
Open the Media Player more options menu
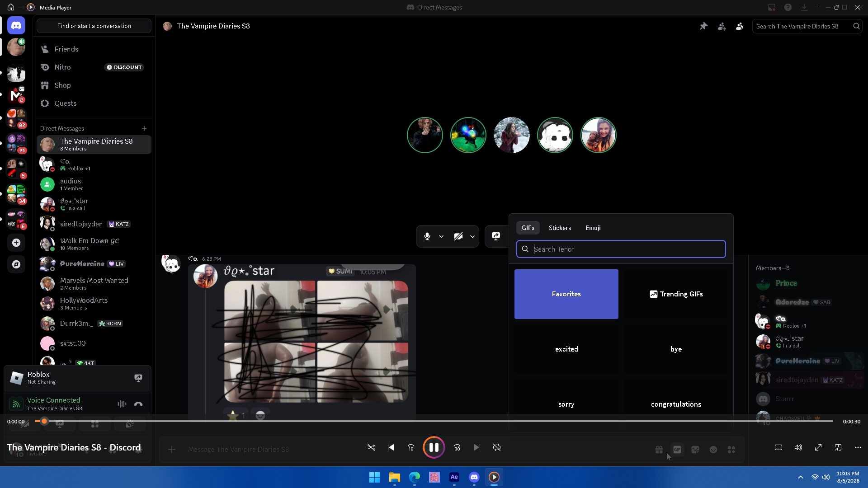click(858, 447)
